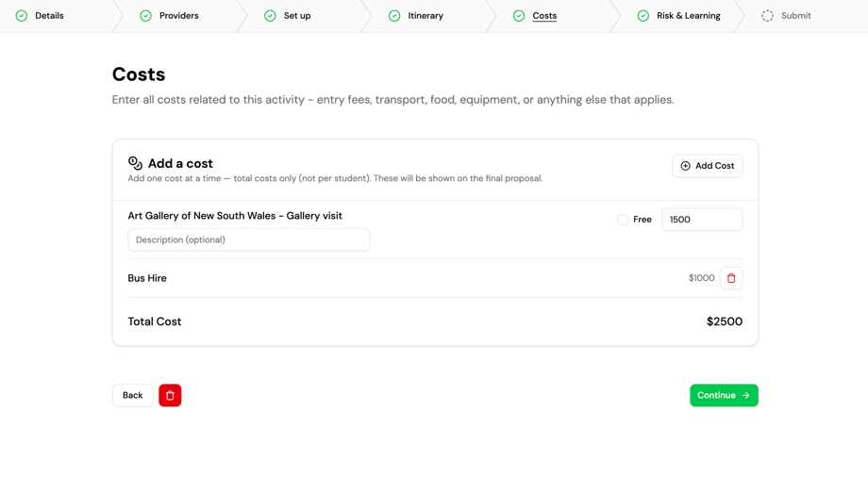Switch to the Itinerary step
The height and width of the screenshot is (495, 868).
click(x=426, y=16)
